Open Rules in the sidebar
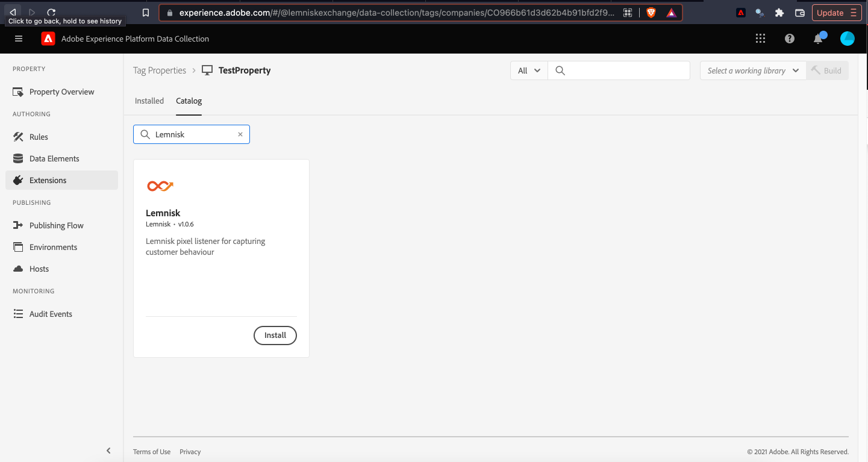This screenshot has height=462, width=868. tap(61, 137)
